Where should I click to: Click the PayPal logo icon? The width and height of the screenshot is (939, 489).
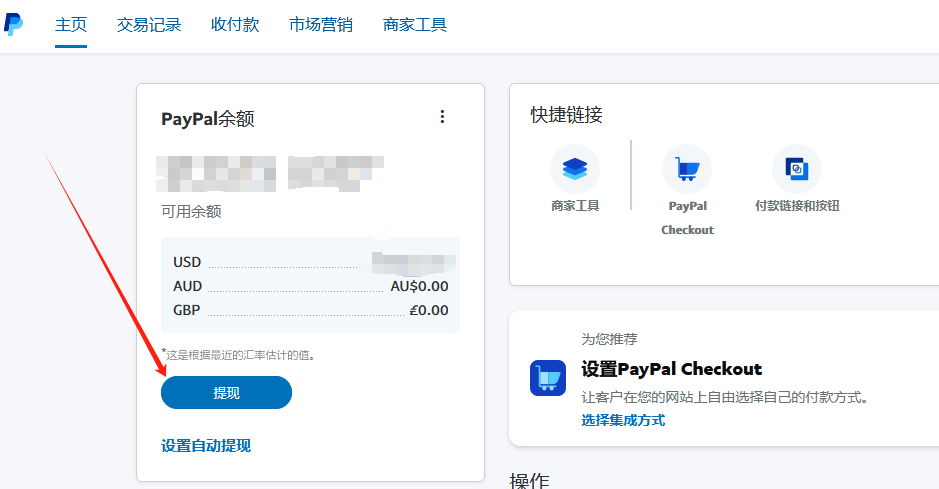tap(13, 24)
